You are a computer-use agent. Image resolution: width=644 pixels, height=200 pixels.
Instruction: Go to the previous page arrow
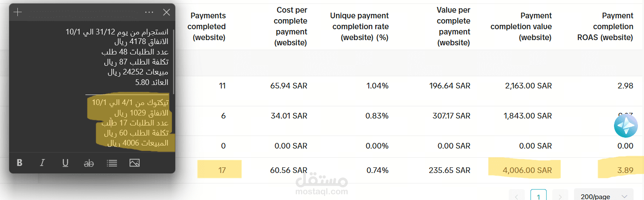[517, 197]
